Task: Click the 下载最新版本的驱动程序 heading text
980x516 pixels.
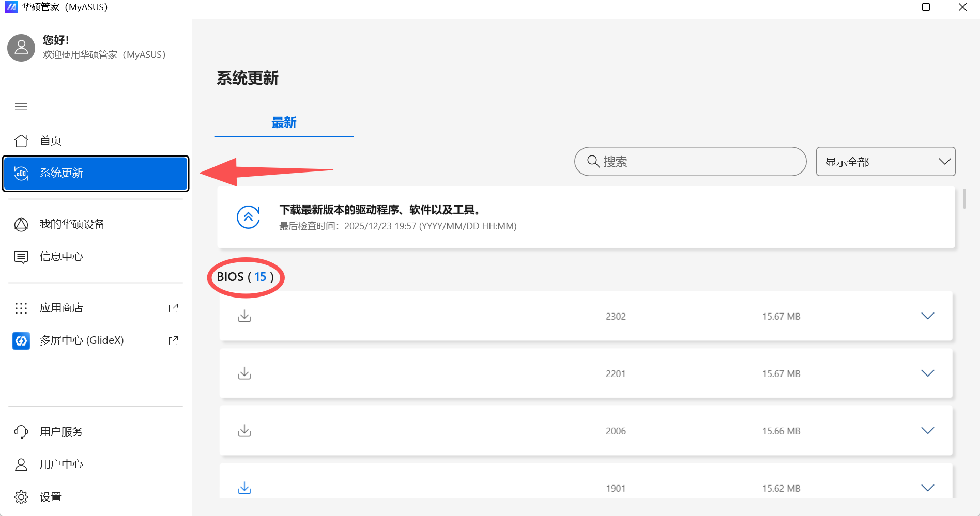Action: pyautogui.click(x=381, y=210)
